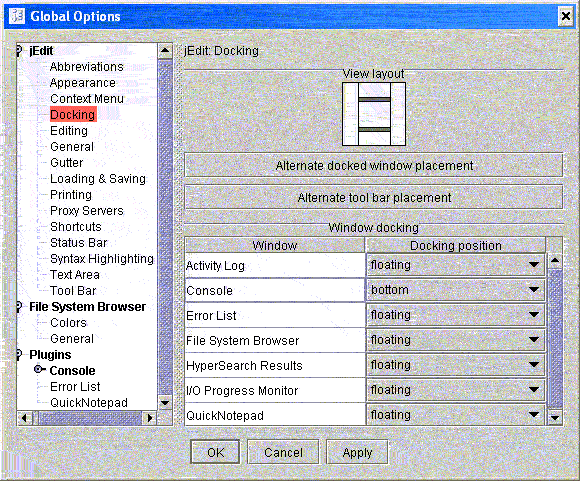Click Alternate tool bar placement button

(x=374, y=198)
